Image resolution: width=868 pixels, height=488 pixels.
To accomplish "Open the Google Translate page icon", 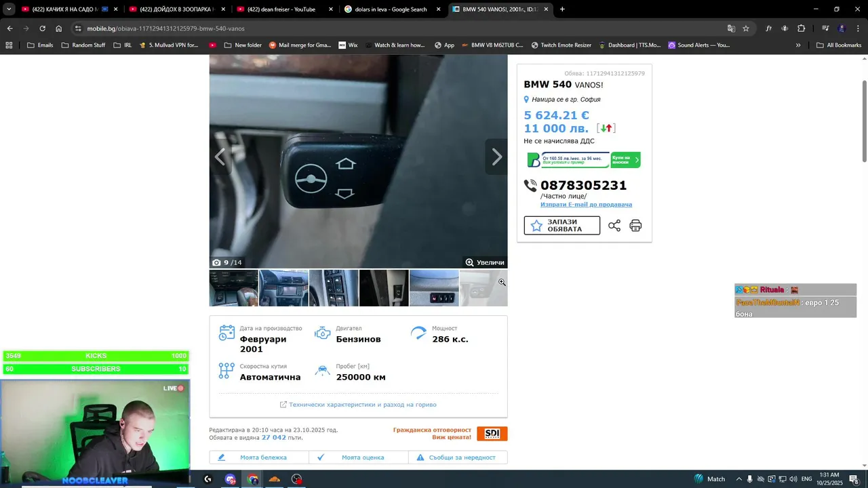I will pos(731,28).
